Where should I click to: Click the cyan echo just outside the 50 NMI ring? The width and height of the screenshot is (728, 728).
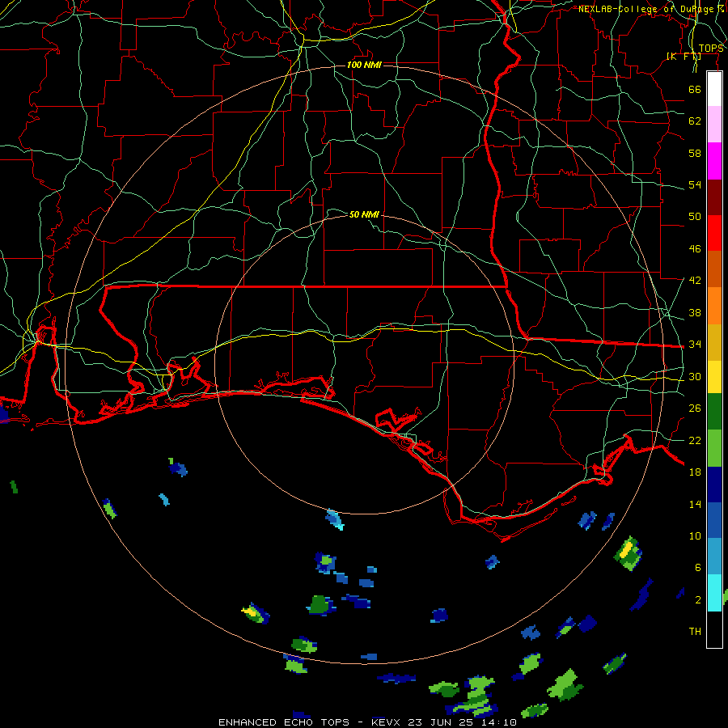335,519
